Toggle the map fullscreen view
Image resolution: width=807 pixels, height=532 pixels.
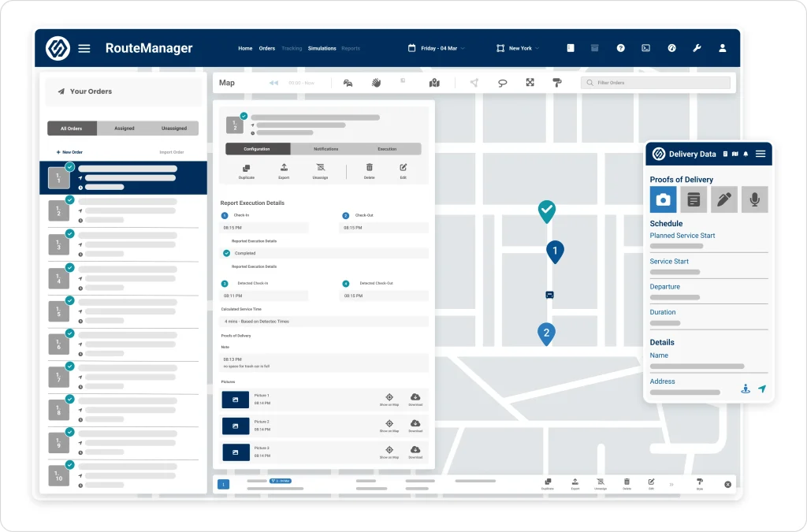tap(530, 82)
